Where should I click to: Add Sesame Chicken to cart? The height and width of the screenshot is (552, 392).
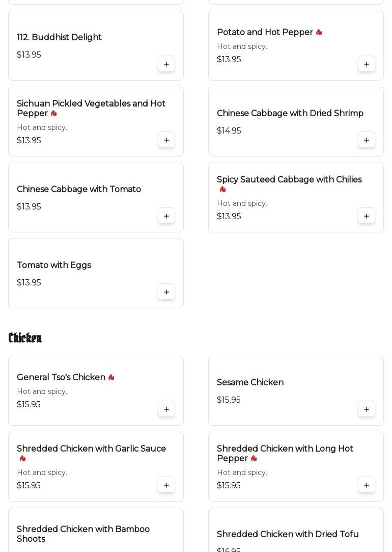coord(367,409)
